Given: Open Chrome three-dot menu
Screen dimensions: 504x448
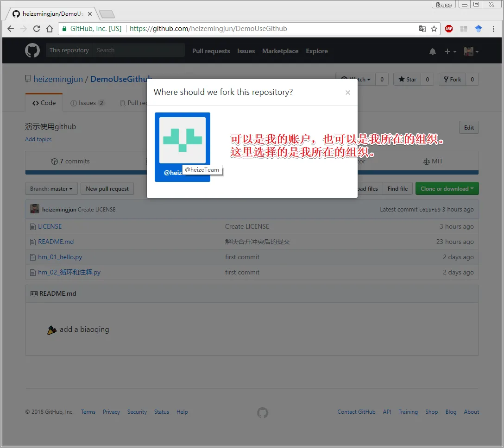Looking at the screenshot, I should click(x=493, y=29).
